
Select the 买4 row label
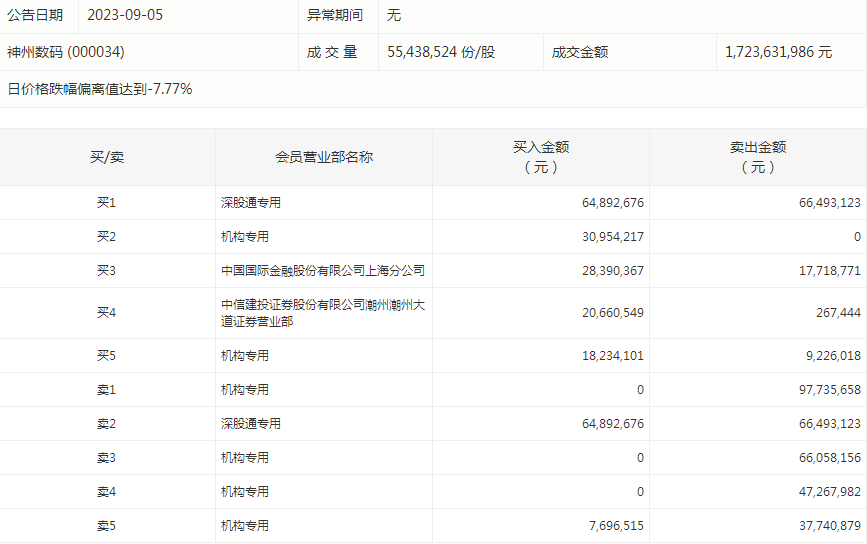(x=107, y=313)
